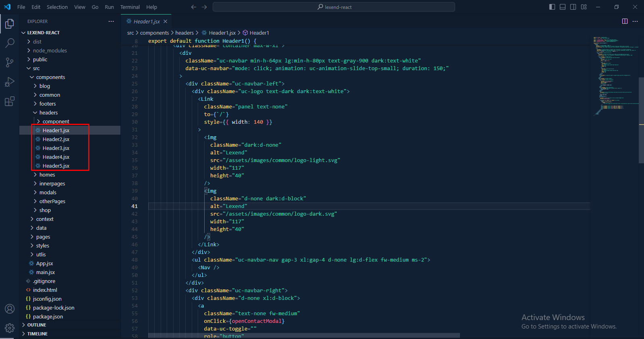Toggle the Primary Side Bar visibility
Screen dimensions: 644x339
click(x=552, y=7)
